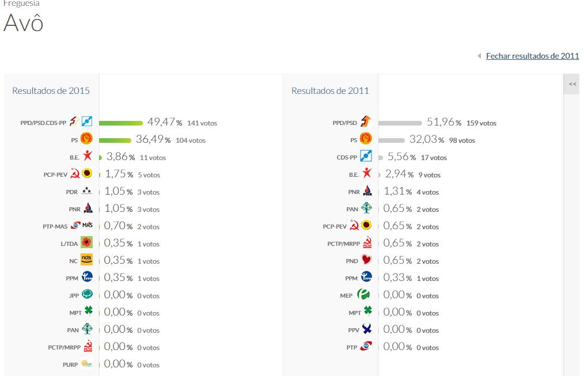Click the JPP party logo
588x376 pixels.
click(x=87, y=295)
